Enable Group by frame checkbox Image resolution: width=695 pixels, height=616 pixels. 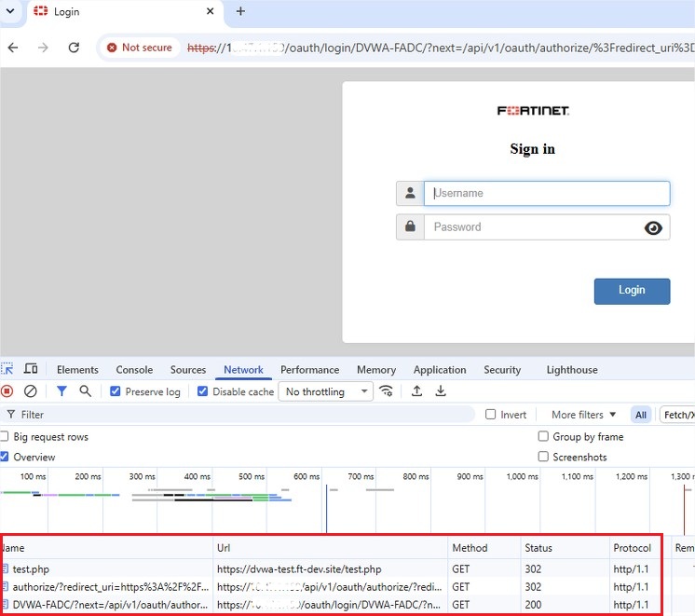(x=543, y=436)
